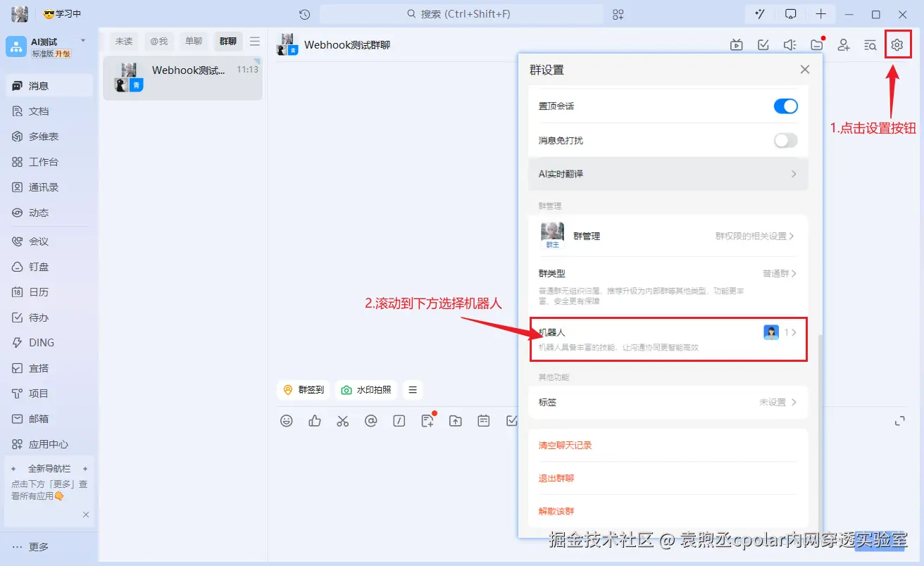The height and width of the screenshot is (566, 924).
Task: Click the 群签到 button
Action: point(304,390)
